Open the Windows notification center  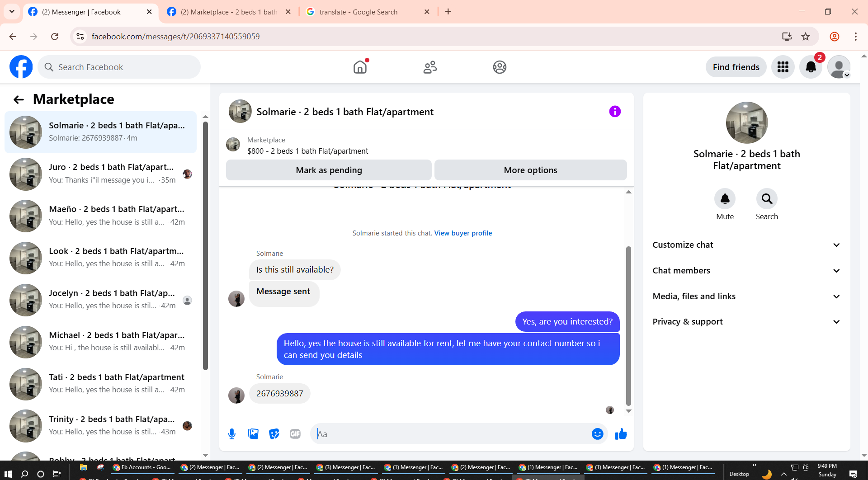click(x=853, y=474)
